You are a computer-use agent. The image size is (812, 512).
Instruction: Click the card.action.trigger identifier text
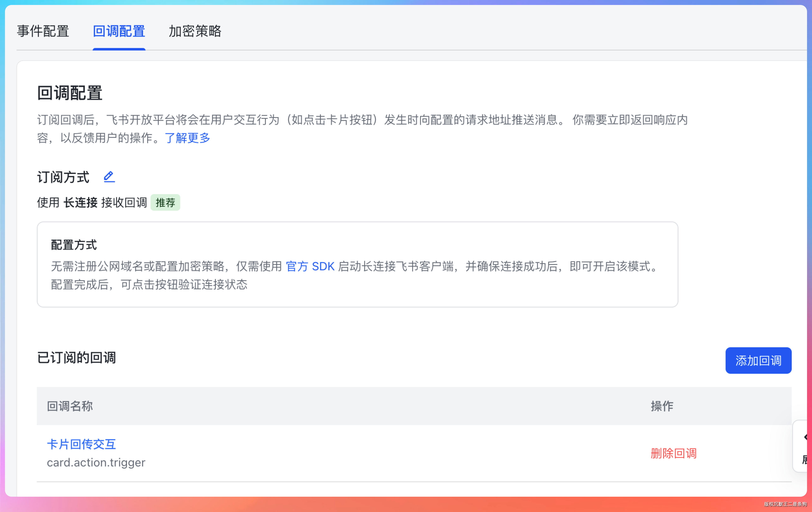(x=96, y=462)
